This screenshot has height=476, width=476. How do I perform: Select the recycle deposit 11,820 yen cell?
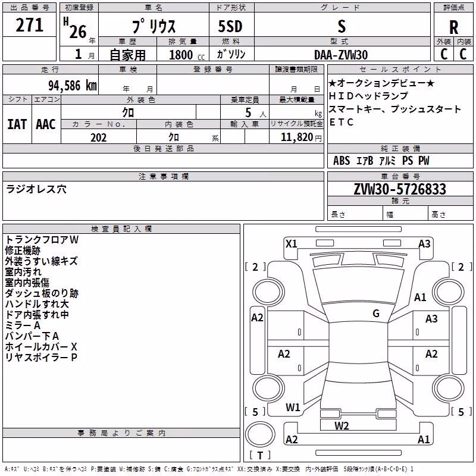pos(296,137)
